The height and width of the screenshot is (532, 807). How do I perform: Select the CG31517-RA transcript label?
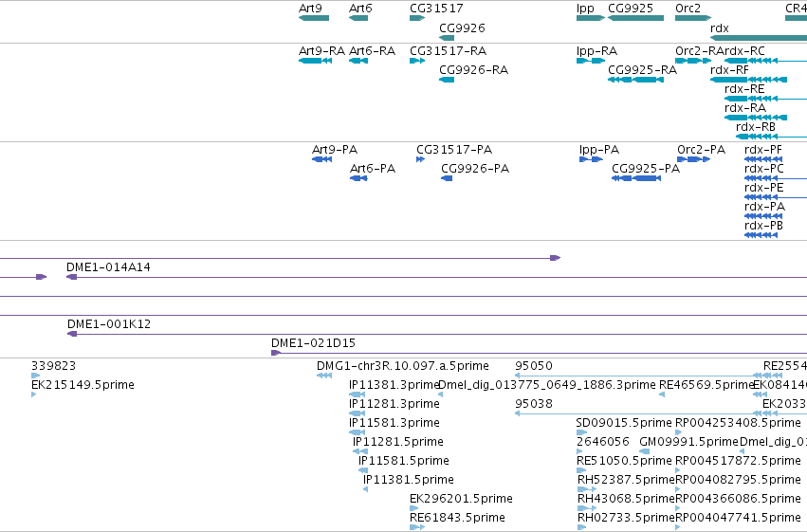(448, 51)
